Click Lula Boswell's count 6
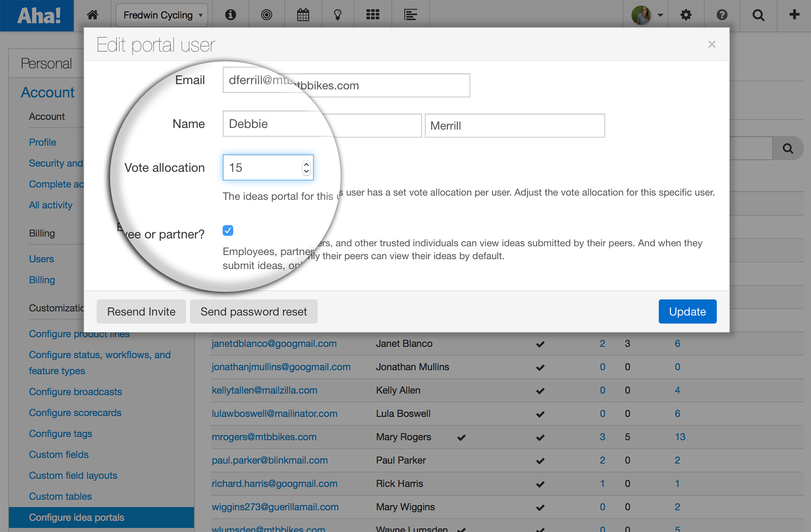811x532 pixels. 678,414
